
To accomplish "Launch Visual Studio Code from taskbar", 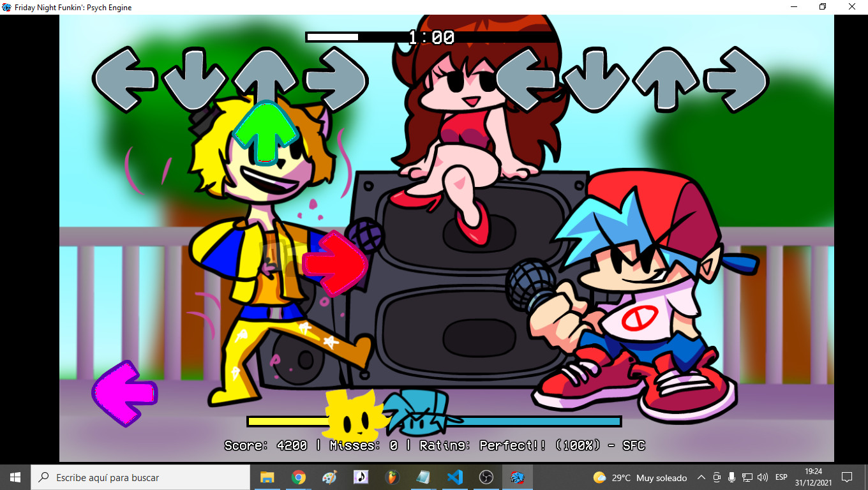I will [454, 477].
